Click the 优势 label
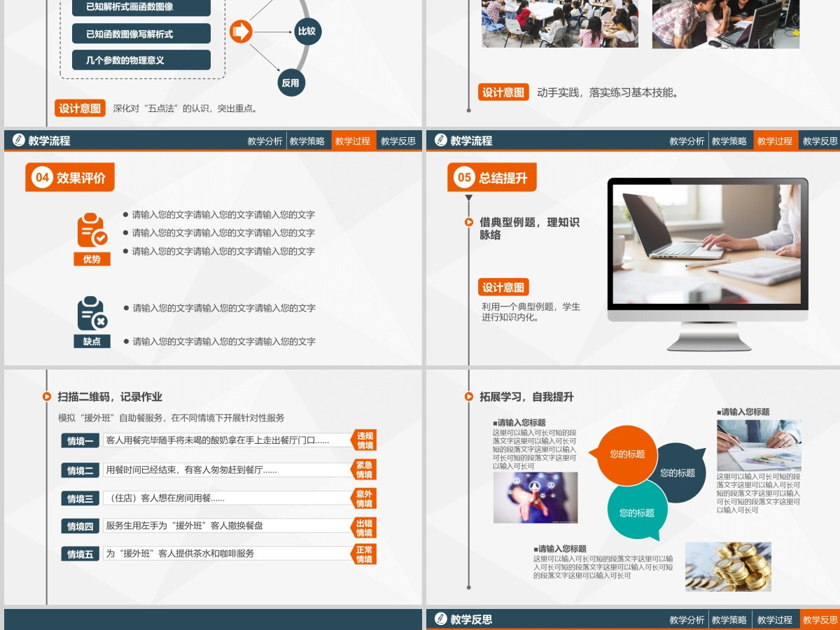 (92, 259)
